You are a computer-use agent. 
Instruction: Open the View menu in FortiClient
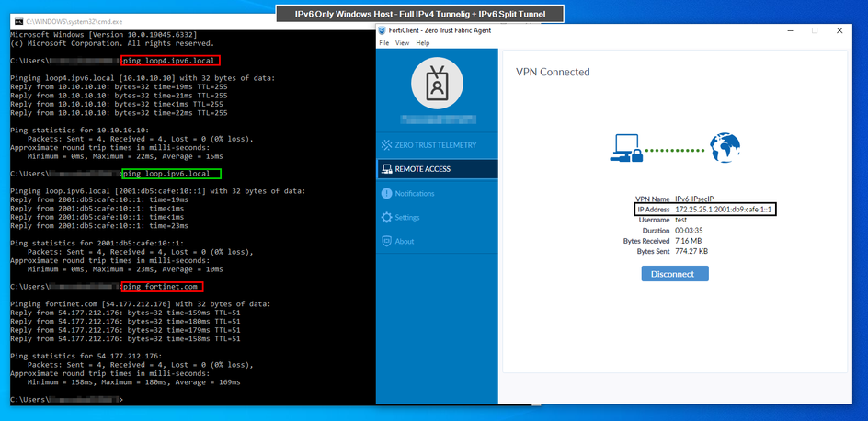pyautogui.click(x=403, y=42)
